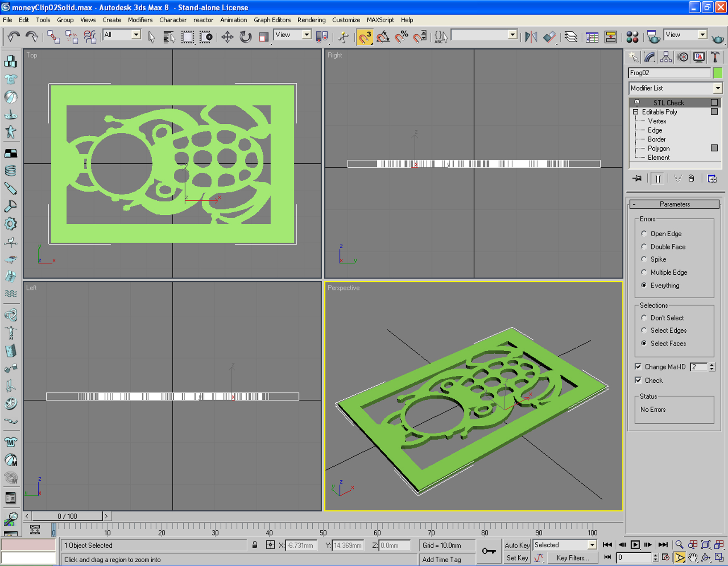Activate Select and Uniform Scale tool
Viewport: 728px width, 566px height.
[x=263, y=37]
